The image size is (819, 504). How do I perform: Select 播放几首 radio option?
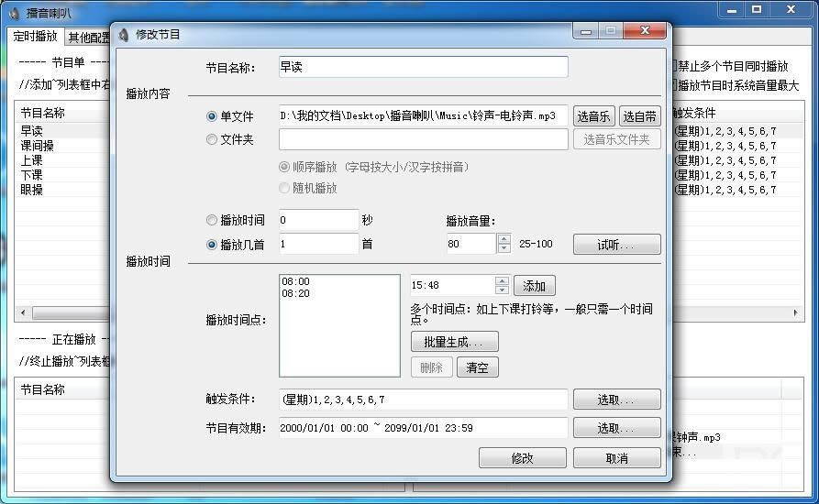tap(212, 245)
